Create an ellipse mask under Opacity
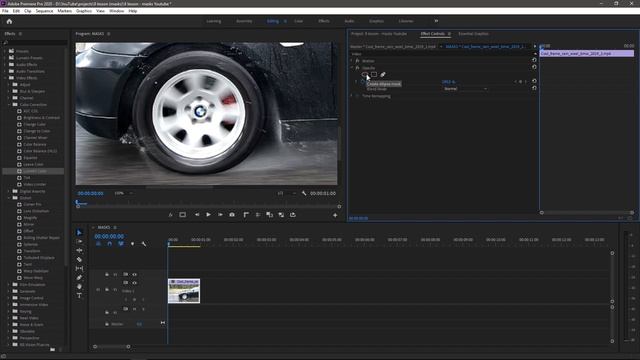Image resolution: width=640 pixels, height=360 pixels. click(x=364, y=74)
